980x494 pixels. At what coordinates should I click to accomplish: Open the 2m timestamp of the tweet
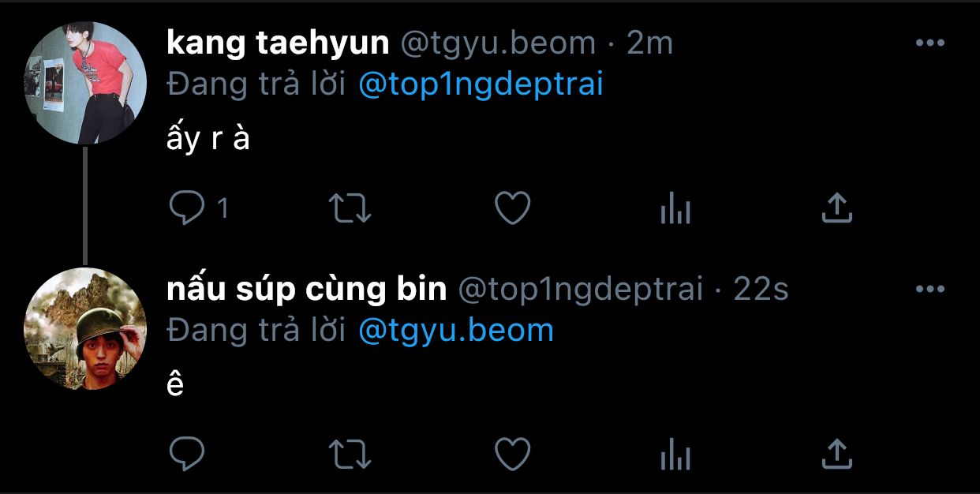click(650, 43)
